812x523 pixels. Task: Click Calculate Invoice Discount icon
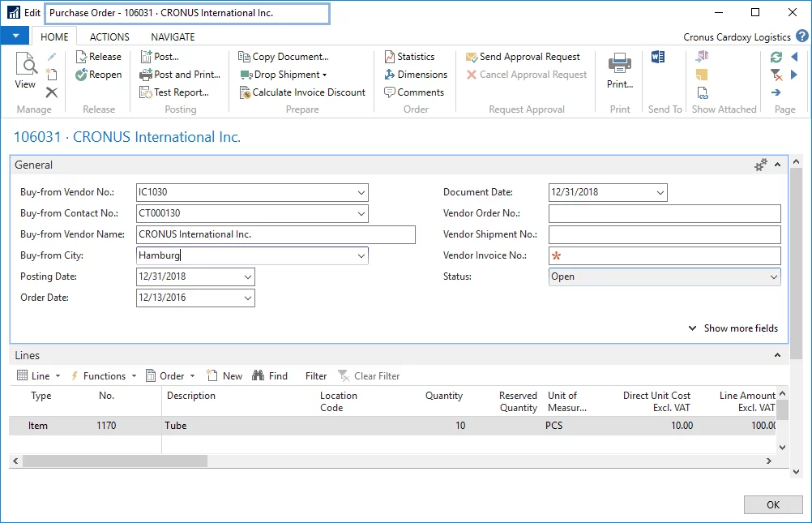point(246,92)
